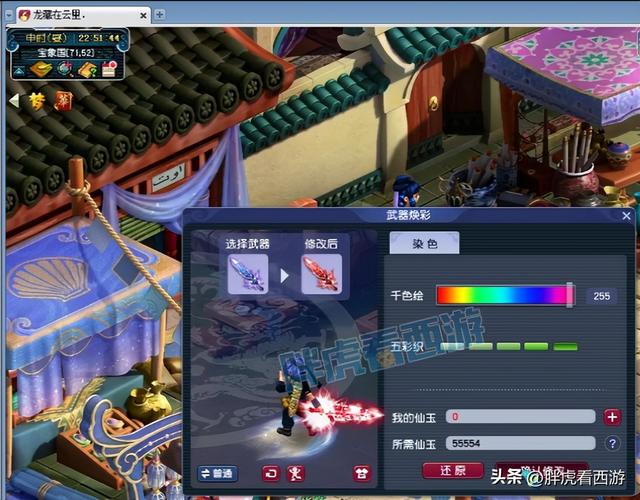Open the tab list dropdown arrow at far left
640x500 pixels.
[x=9, y=16]
